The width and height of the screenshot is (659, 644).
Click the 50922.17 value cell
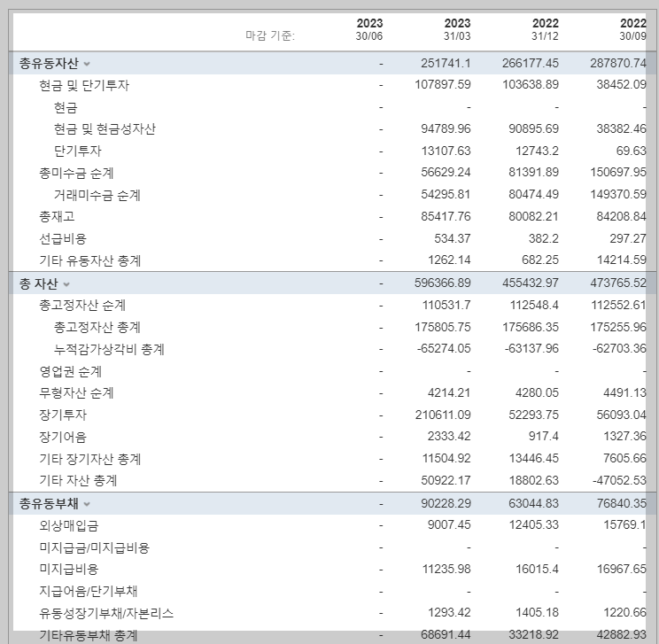(446, 480)
